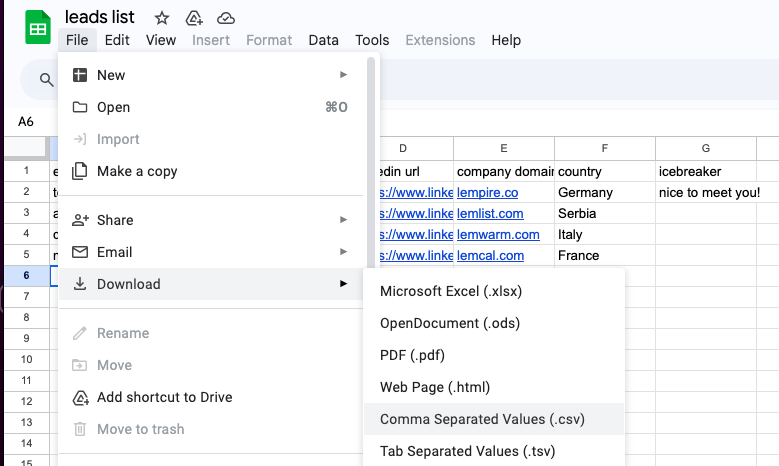This screenshot has height=466, width=779.
Task: Click the Download arrow icon in File menu
Action: [x=80, y=284]
